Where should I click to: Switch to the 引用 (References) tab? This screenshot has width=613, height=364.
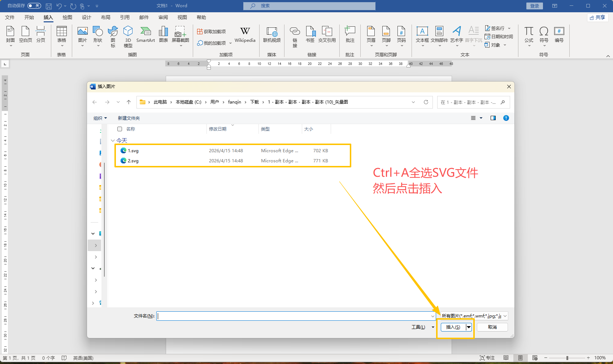coord(125,17)
